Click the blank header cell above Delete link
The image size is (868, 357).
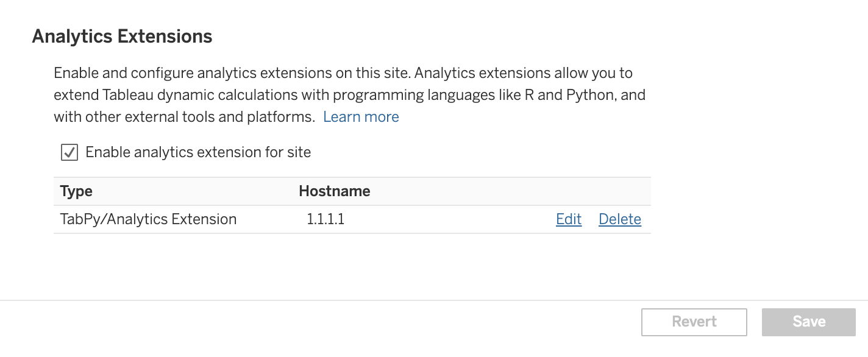coord(620,191)
